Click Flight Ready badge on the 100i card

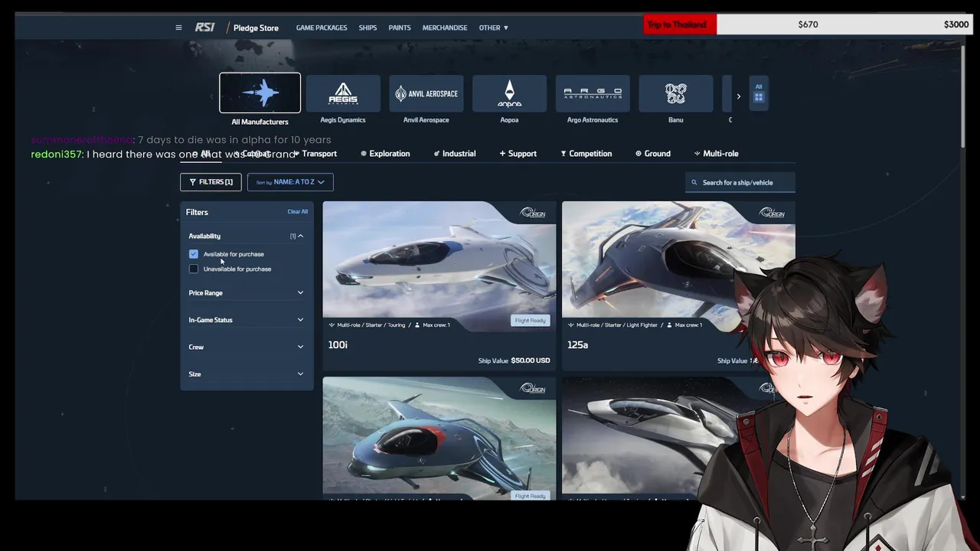[x=530, y=321]
